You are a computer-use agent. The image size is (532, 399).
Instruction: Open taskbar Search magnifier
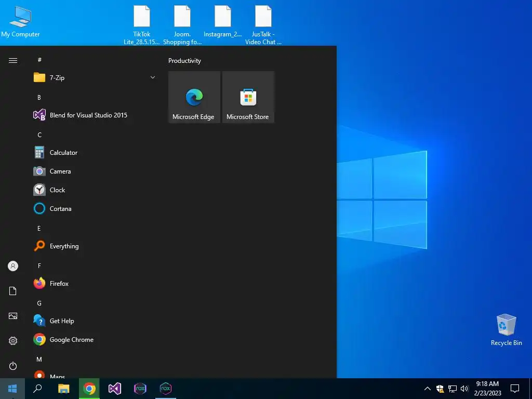37,389
